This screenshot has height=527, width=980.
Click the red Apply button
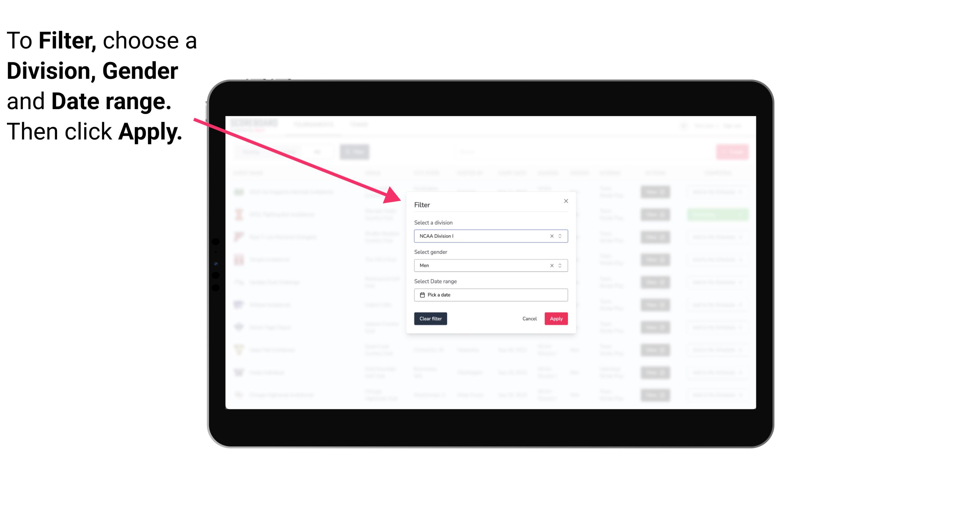click(x=555, y=319)
